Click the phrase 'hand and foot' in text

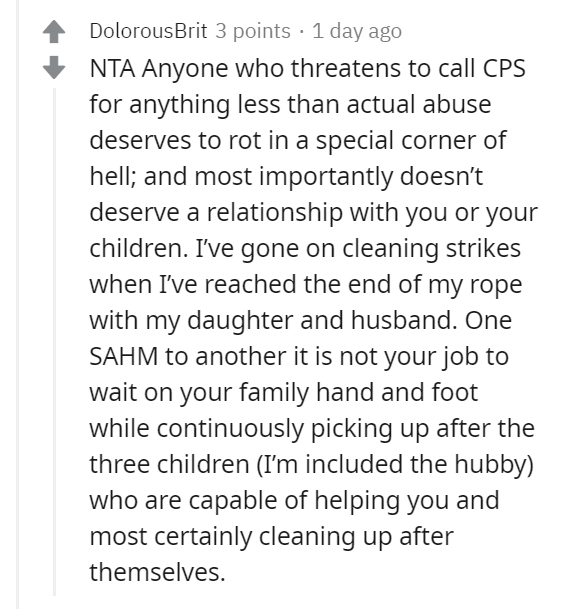(397, 392)
